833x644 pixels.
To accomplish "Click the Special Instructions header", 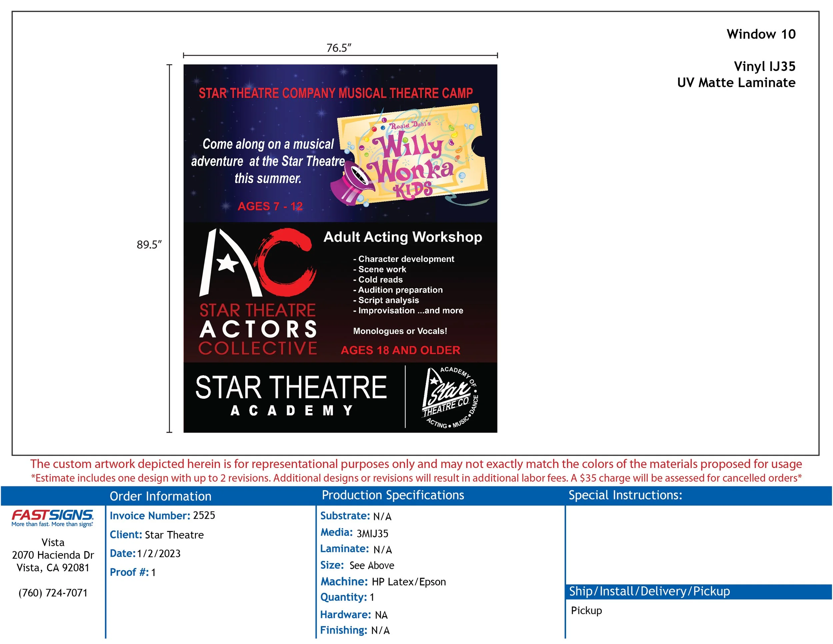I will tap(625, 495).
